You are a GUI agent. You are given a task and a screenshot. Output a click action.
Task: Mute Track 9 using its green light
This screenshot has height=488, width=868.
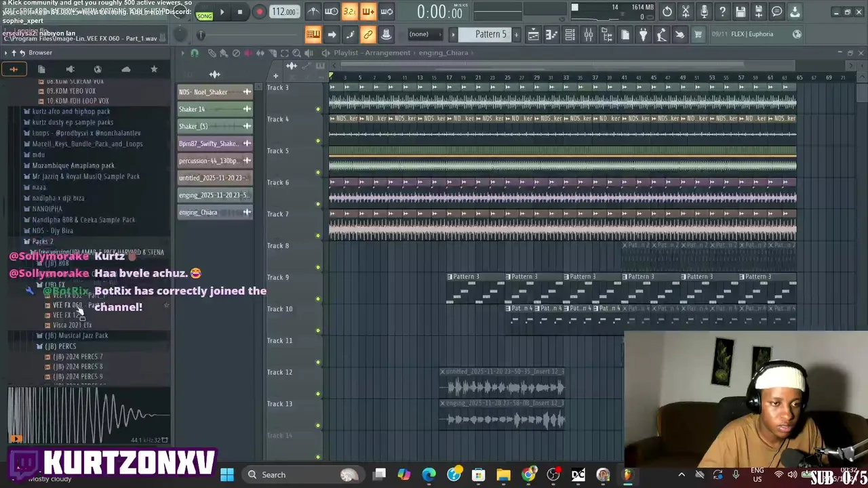(318, 299)
